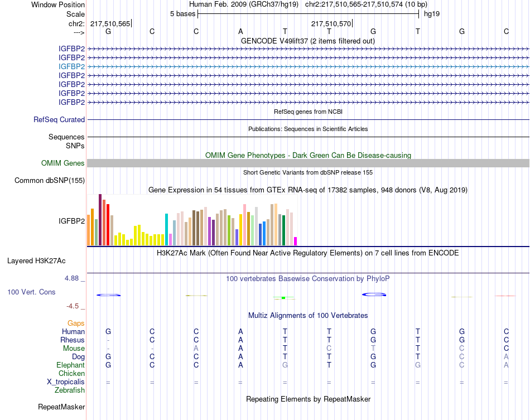This screenshot has height=420, width=530.
Task: Click the cyan bar in the GTEx chart
Action: tap(166, 229)
